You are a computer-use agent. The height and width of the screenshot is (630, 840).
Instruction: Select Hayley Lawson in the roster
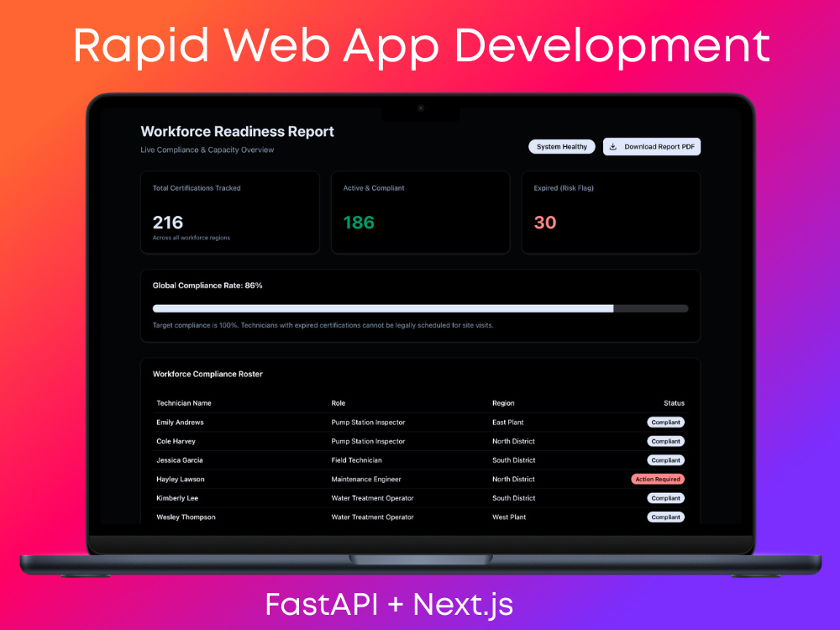[181, 480]
